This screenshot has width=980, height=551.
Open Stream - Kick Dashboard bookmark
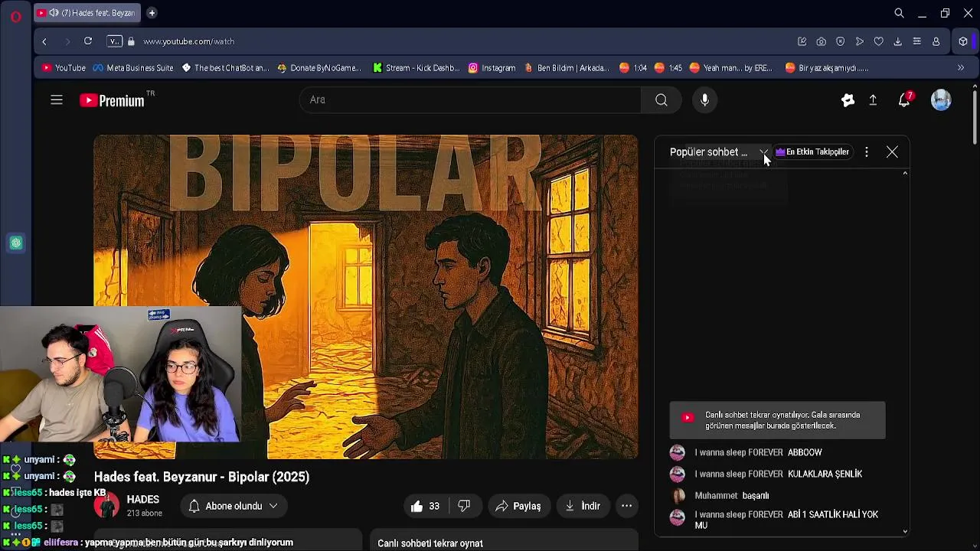coord(416,68)
